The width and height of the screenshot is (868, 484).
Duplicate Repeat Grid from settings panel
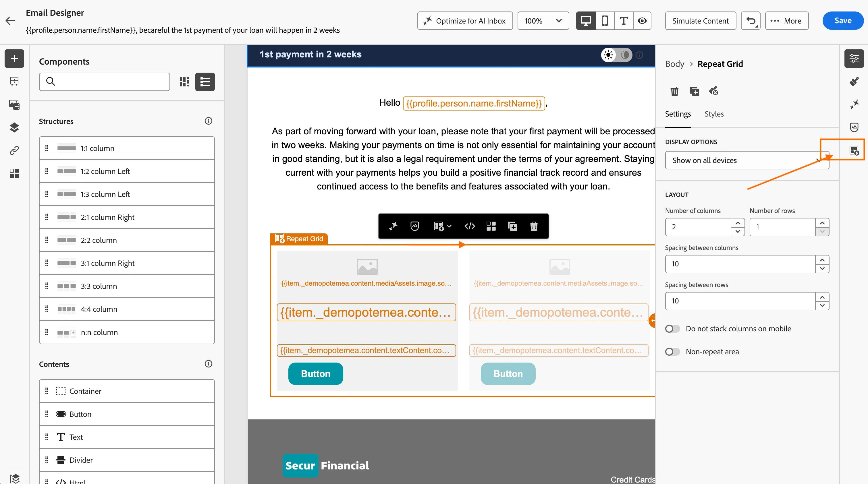(694, 91)
